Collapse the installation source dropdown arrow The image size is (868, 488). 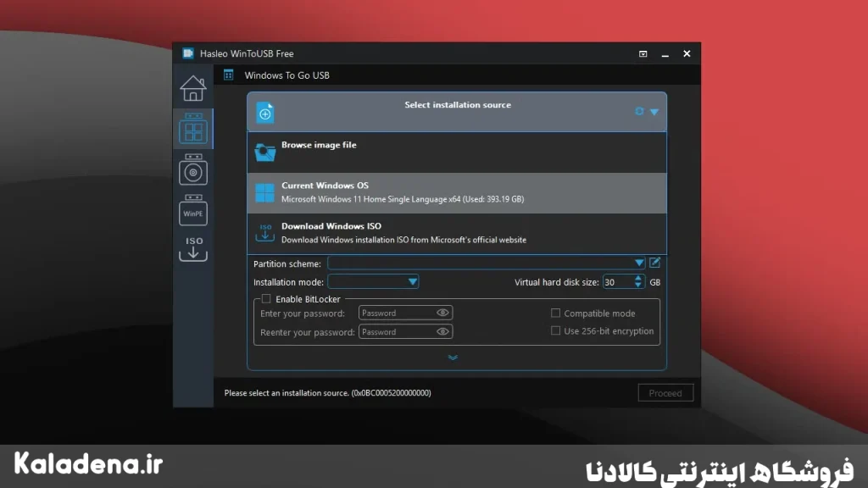654,112
